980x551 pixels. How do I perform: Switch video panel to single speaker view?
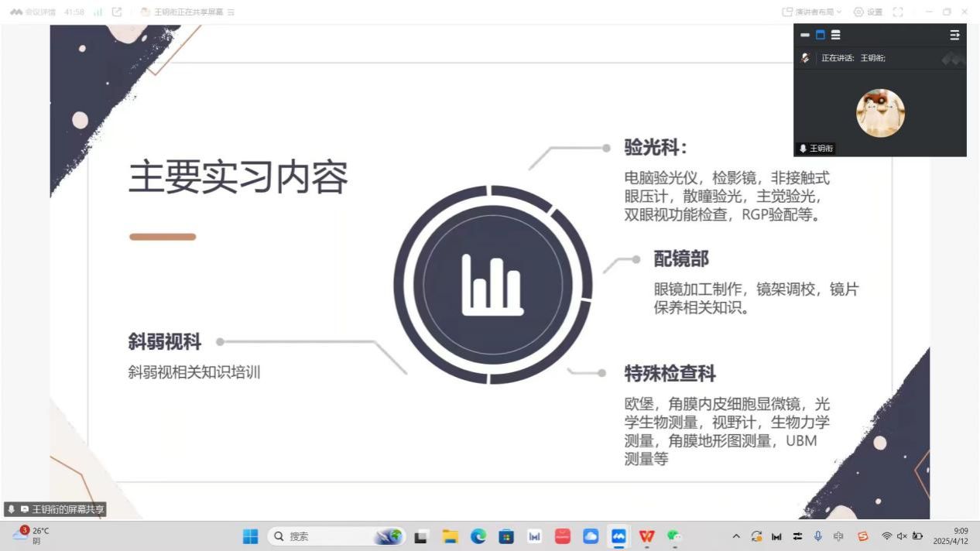[x=821, y=35]
